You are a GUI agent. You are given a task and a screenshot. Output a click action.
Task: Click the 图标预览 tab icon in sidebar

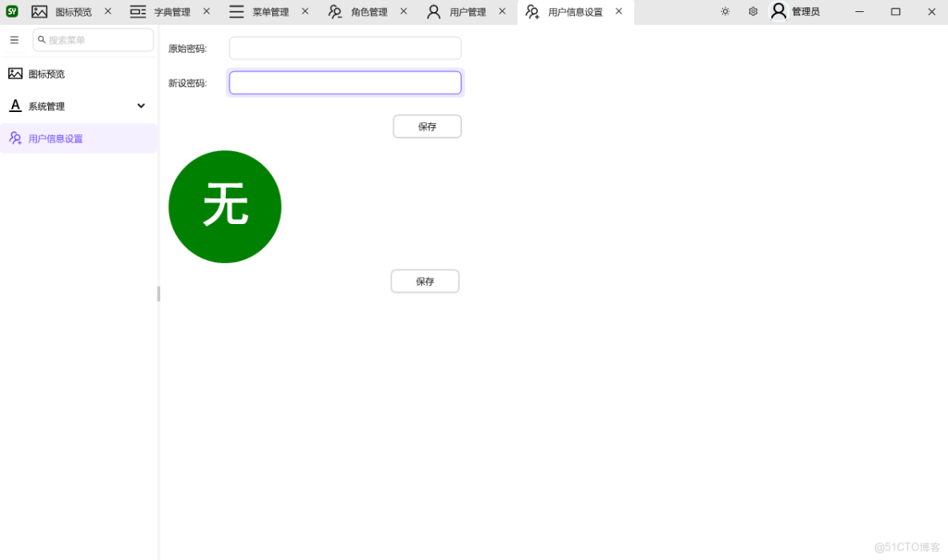pos(16,73)
